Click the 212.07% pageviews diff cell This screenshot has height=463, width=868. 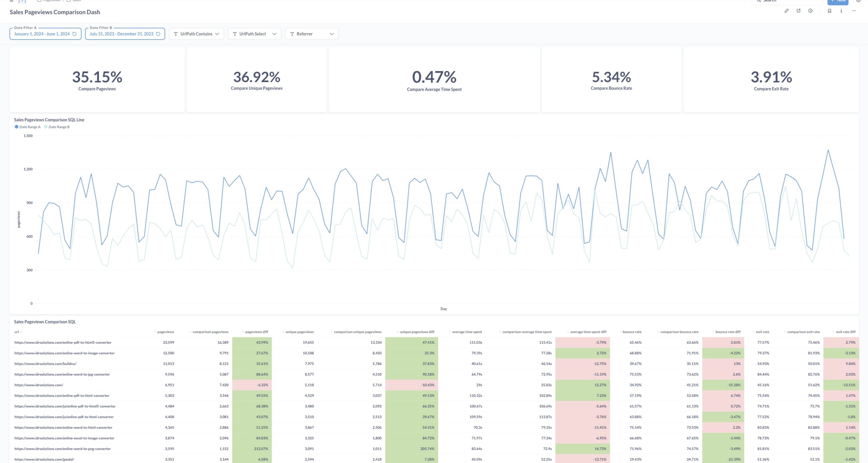click(252, 449)
